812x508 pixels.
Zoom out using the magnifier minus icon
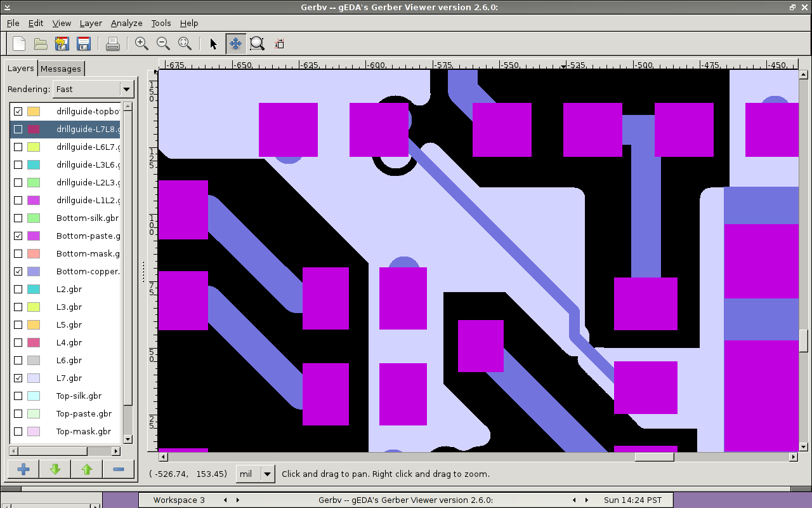click(163, 44)
